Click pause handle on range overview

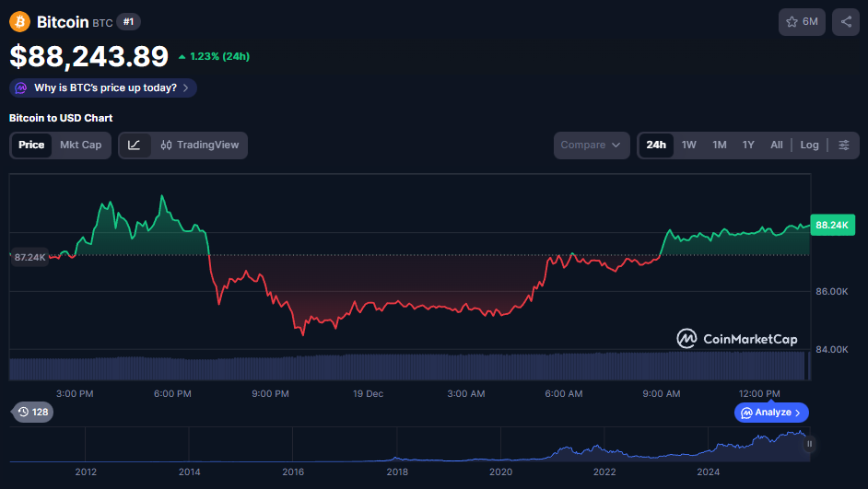point(809,444)
